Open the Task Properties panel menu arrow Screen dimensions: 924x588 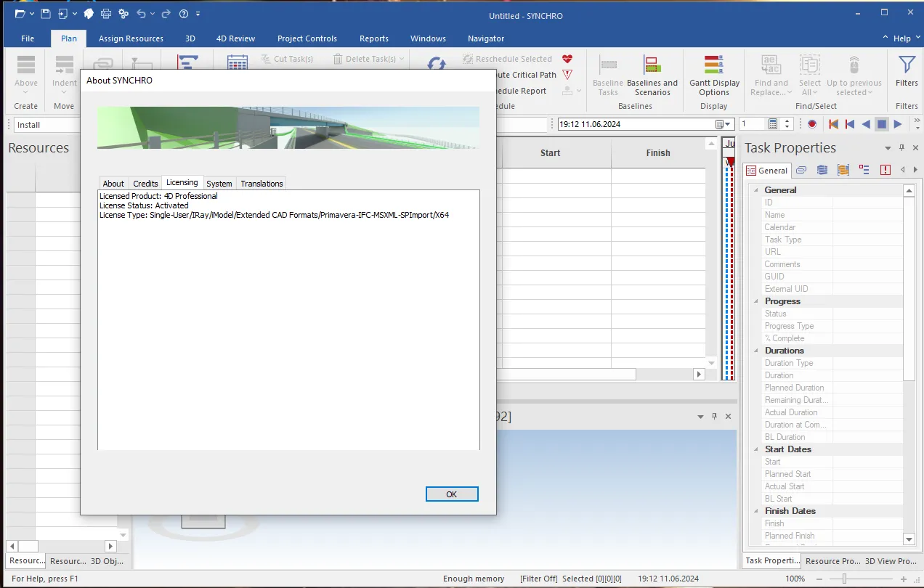tap(887, 148)
